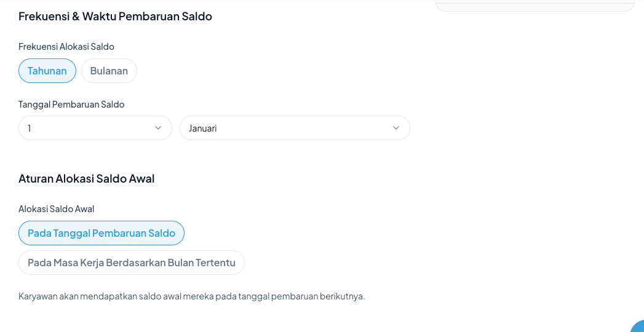The height and width of the screenshot is (332, 644).
Task: Click the card panel edge at top right
Action: [535, 6]
